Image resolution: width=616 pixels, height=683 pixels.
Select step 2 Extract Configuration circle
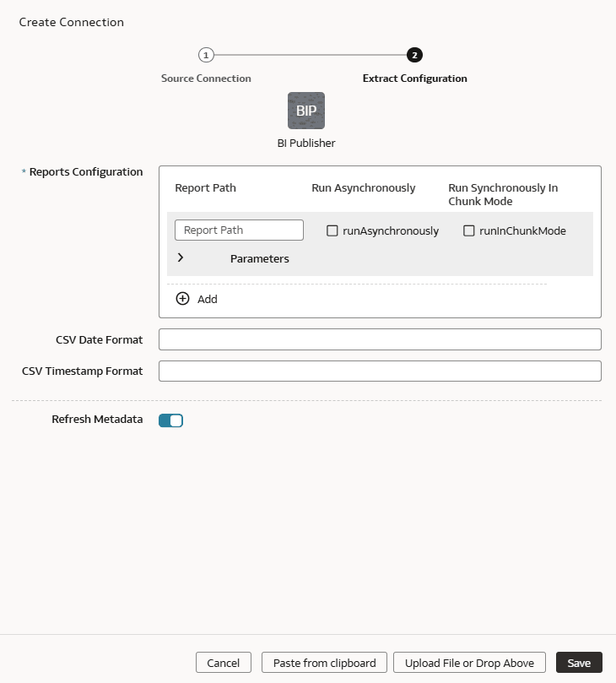point(414,54)
